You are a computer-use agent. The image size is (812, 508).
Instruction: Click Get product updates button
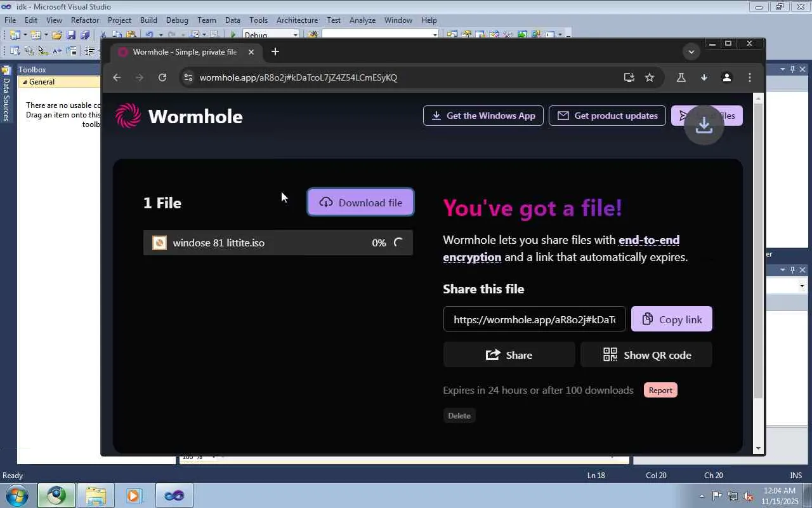click(607, 116)
